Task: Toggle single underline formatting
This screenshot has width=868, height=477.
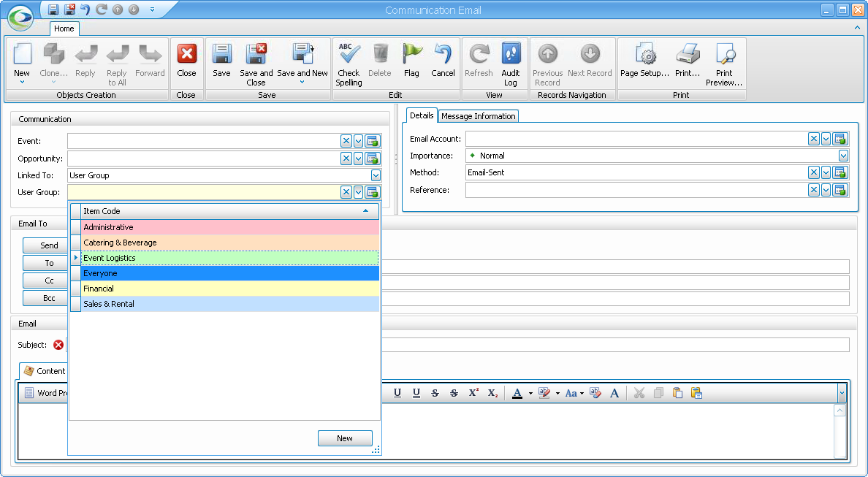Action: pos(397,393)
